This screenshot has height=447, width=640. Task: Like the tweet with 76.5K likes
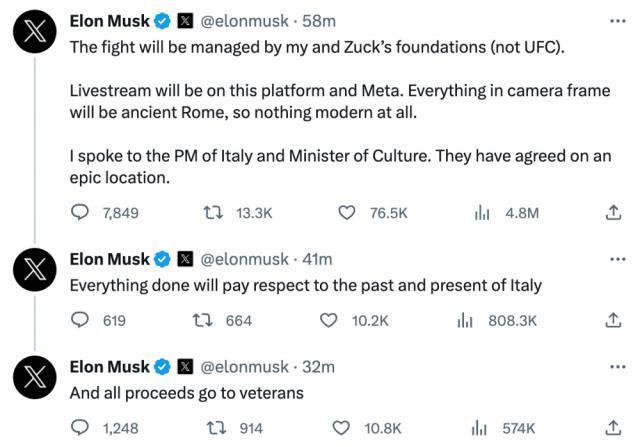click(347, 213)
